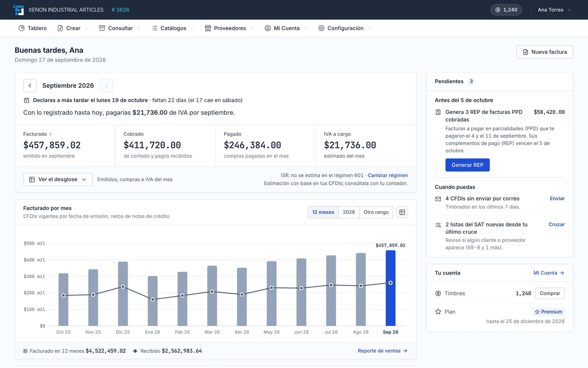Switch chart range to 2026
588x368 pixels.
pos(349,212)
